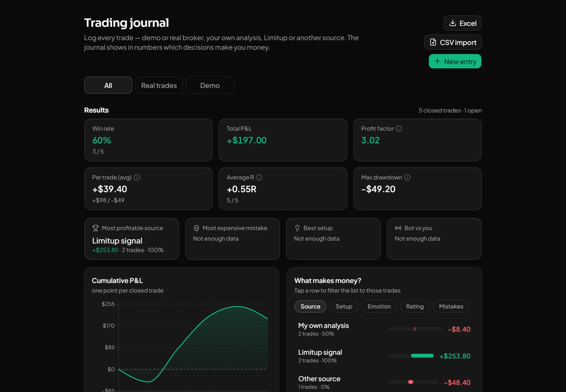Switch breakdown to Rating
Screen dimensions: 566x392
coord(415,306)
